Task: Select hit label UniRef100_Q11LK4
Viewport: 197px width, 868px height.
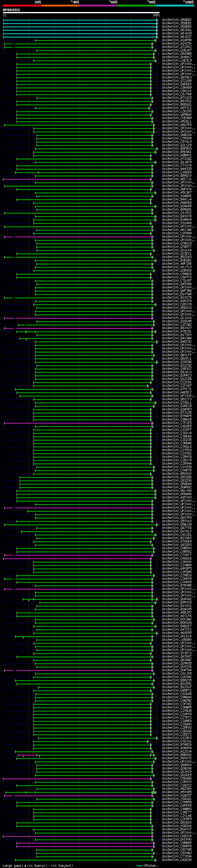Action: [x=177, y=250]
